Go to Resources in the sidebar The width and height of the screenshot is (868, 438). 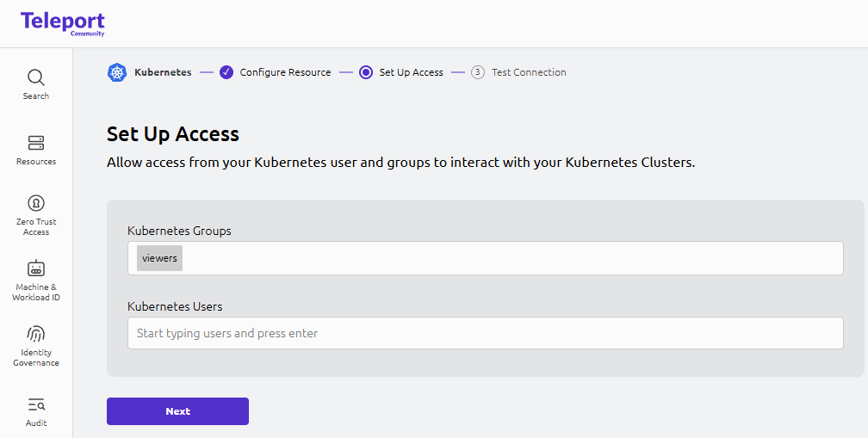36,150
